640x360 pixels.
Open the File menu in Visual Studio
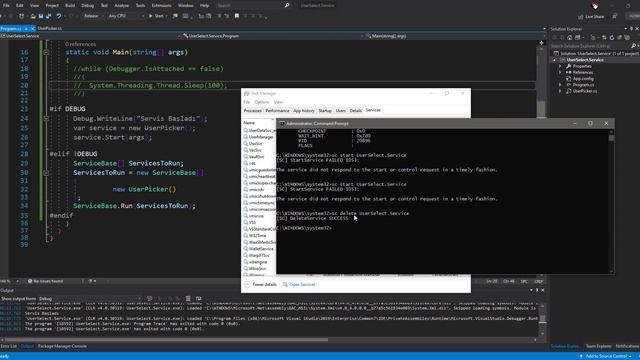(6, 6)
